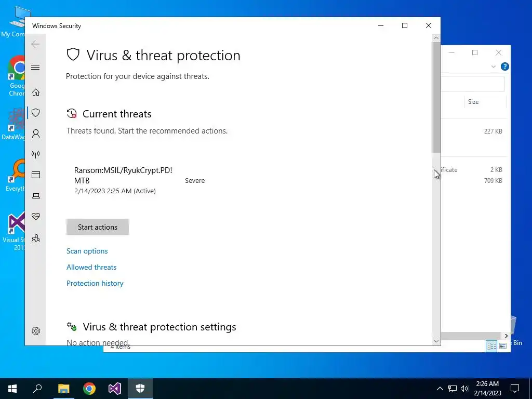The width and height of the screenshot is (532, 399).
Task: Click the Start actions button
Action: click(97, 227)
